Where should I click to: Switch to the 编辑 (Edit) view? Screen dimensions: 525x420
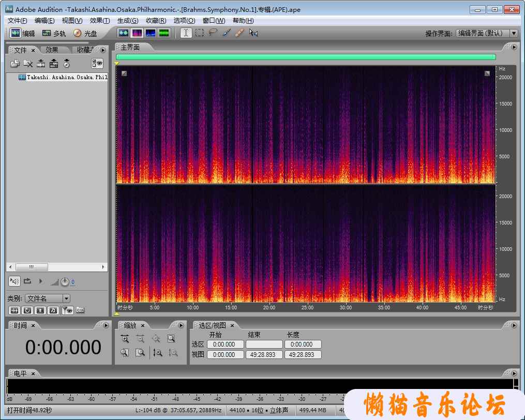[22, 33]
